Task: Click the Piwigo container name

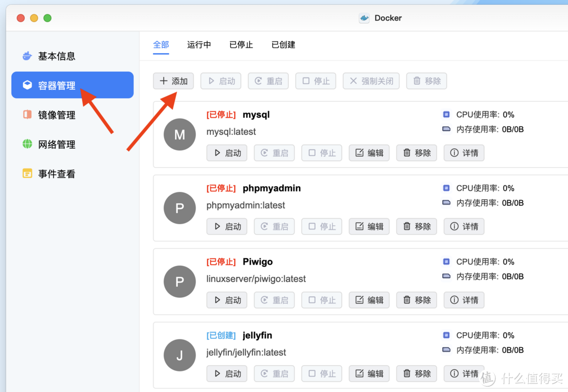Action: [258, 262]
